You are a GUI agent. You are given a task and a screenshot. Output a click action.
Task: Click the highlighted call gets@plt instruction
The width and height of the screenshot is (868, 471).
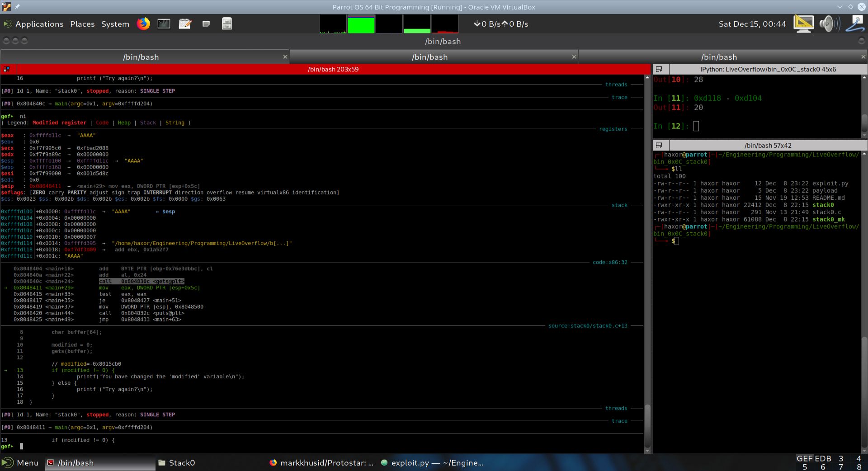[142, 281]
